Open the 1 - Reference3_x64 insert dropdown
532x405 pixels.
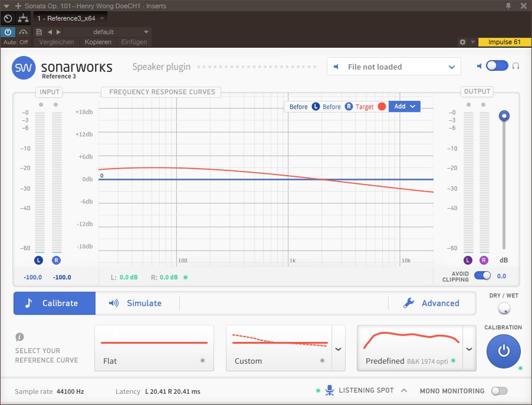(71, 18)
